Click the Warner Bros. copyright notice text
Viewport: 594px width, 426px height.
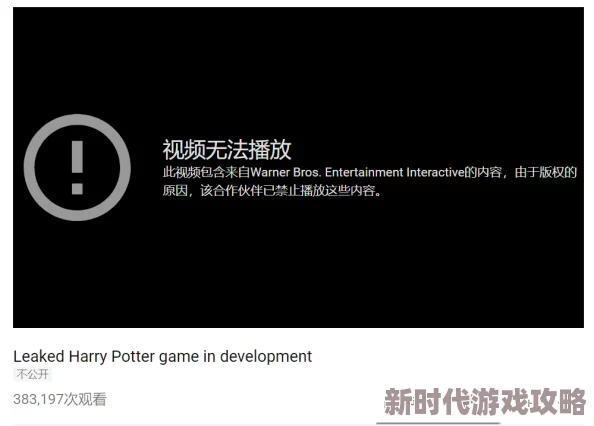370,181
